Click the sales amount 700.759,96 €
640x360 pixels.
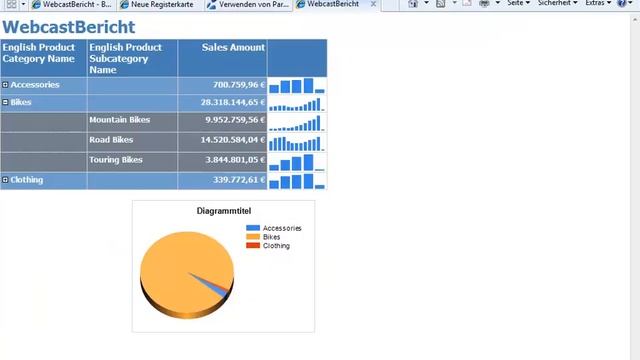[239, 85]
